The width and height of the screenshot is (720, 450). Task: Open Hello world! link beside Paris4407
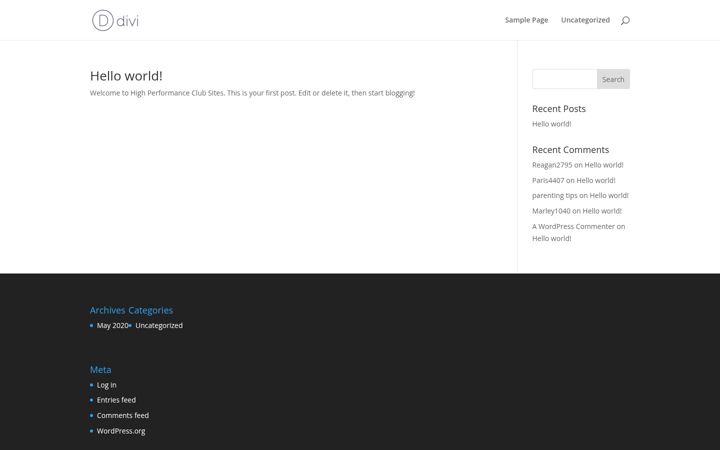point(596,180)
